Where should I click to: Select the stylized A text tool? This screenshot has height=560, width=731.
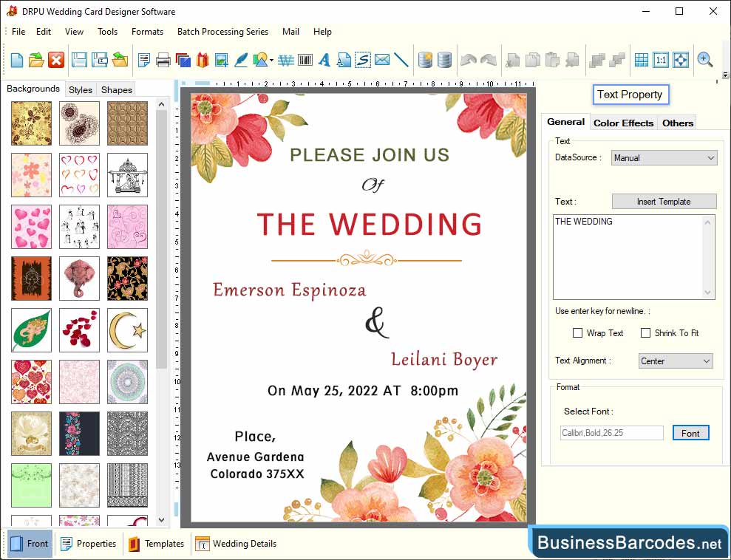(x=324, y=60)
